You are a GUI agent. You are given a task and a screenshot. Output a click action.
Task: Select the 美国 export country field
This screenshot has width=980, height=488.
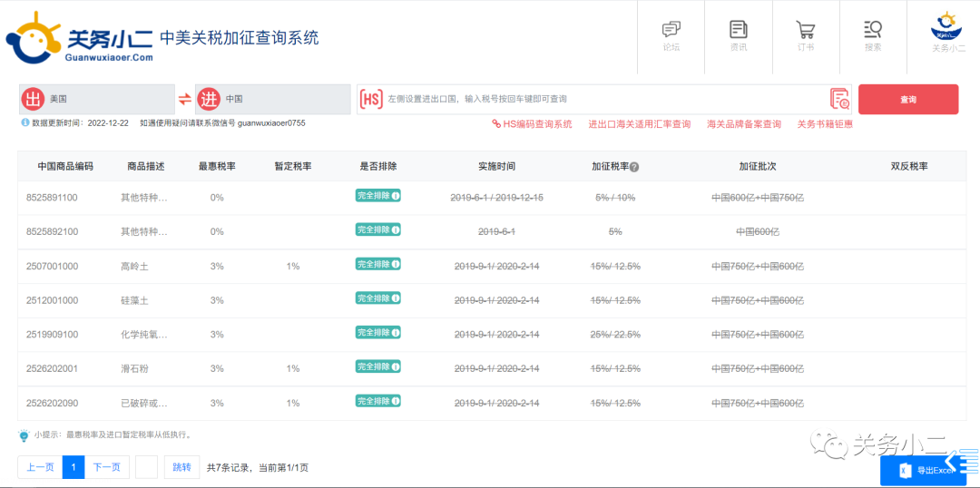(x=97, y=100)
